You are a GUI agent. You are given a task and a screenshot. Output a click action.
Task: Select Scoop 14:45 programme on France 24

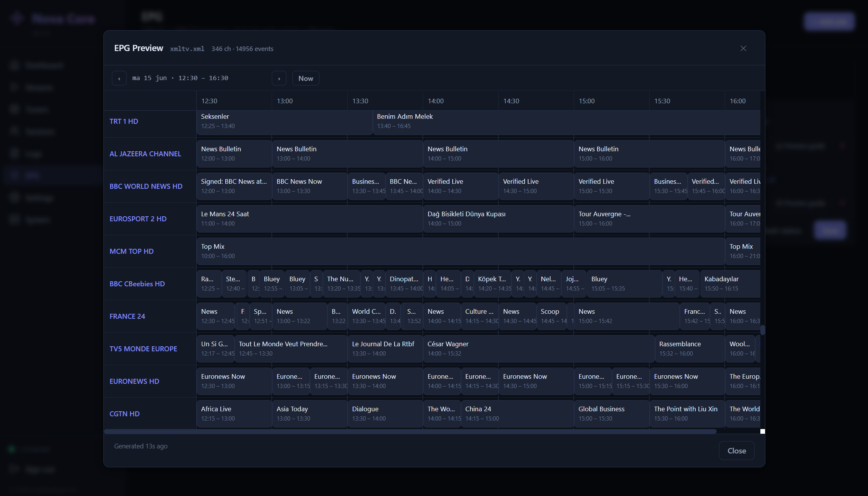[551, 316]
